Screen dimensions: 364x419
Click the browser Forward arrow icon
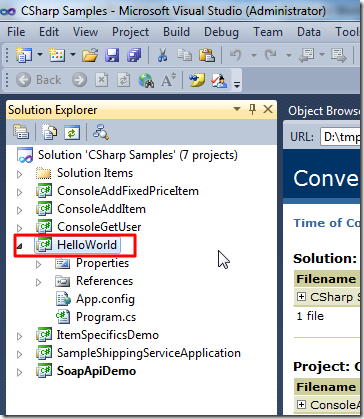[x=79, y=80]
